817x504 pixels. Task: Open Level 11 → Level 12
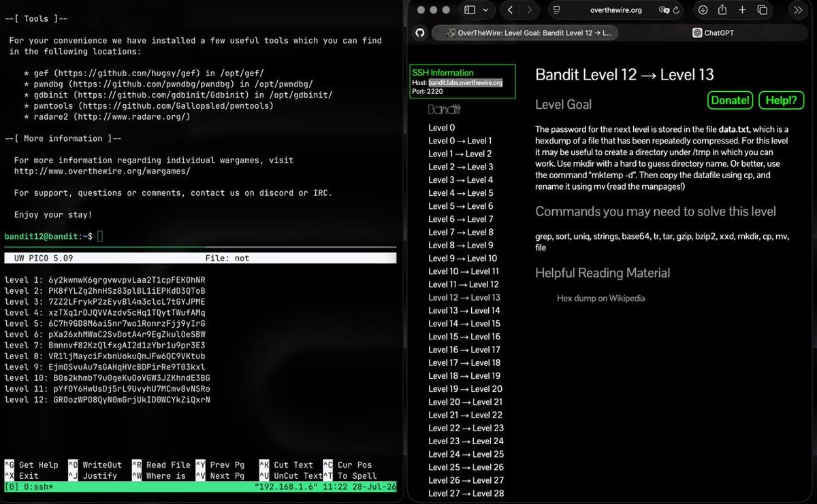pyautogui.click(x=464, y=284)
